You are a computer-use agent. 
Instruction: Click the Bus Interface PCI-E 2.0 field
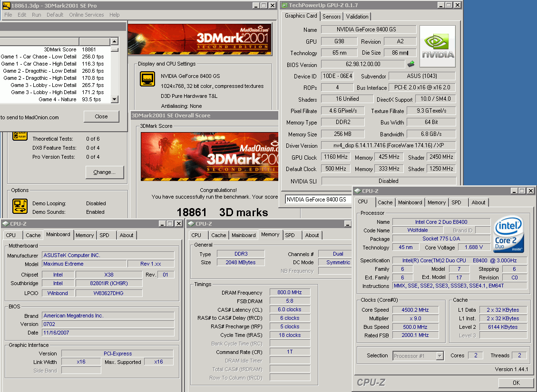(x=422, y=87)
